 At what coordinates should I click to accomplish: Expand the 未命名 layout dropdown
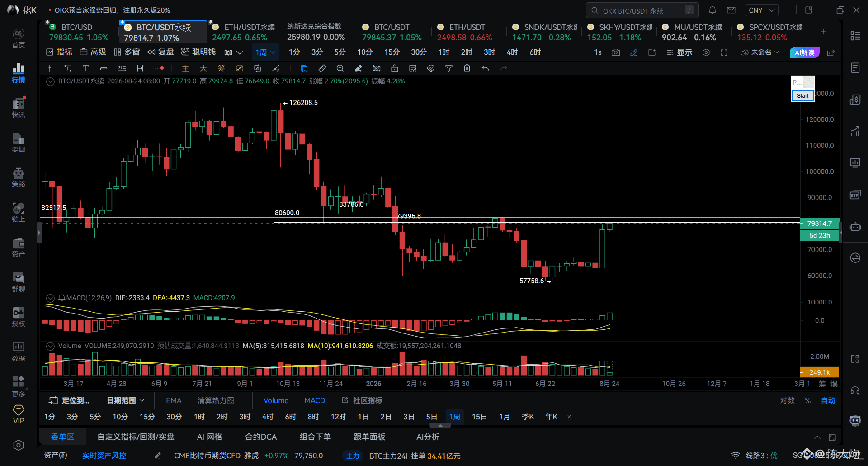click(x=760, y=52)
